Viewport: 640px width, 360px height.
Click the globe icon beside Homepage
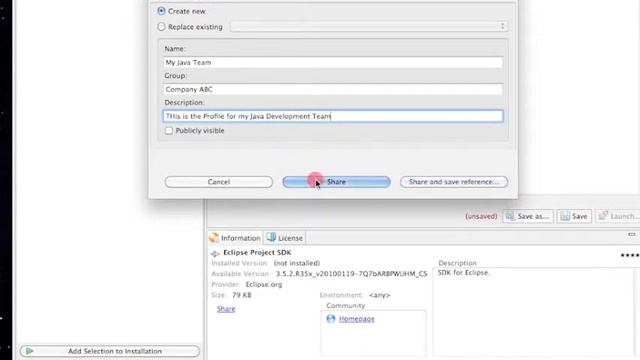point(331,319)
